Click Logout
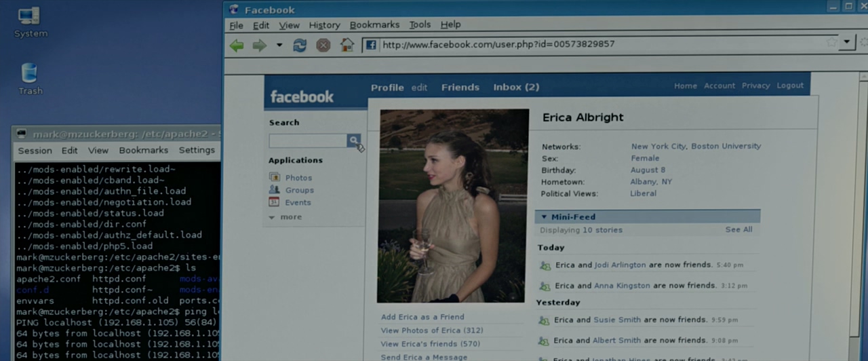This screenshot has height=361, width=868. 790,85
